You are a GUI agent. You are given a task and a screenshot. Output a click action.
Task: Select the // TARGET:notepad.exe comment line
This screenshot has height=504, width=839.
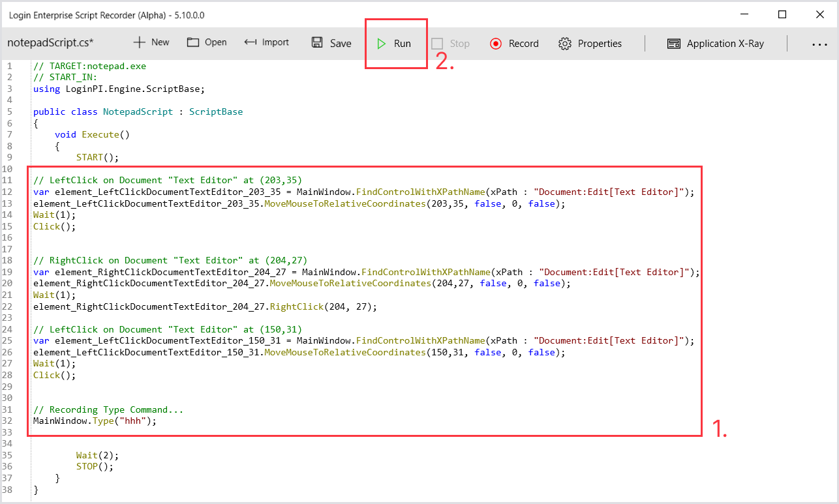pos(89,66)
